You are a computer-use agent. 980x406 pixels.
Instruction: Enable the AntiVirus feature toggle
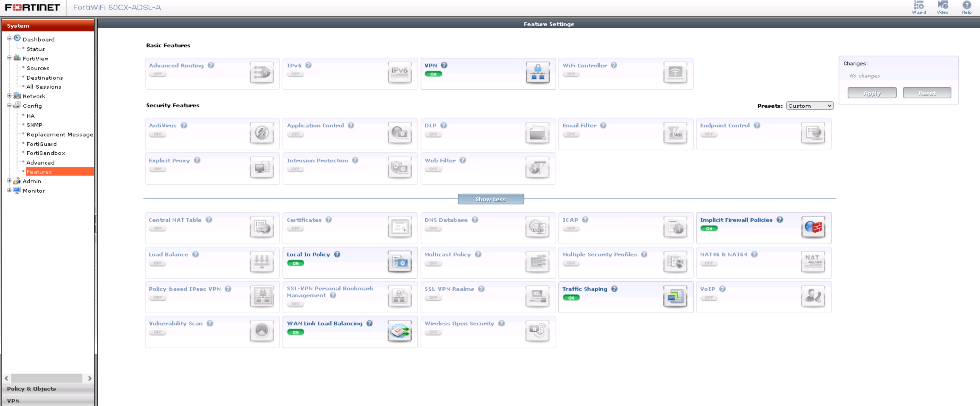[x=157, y=134]
